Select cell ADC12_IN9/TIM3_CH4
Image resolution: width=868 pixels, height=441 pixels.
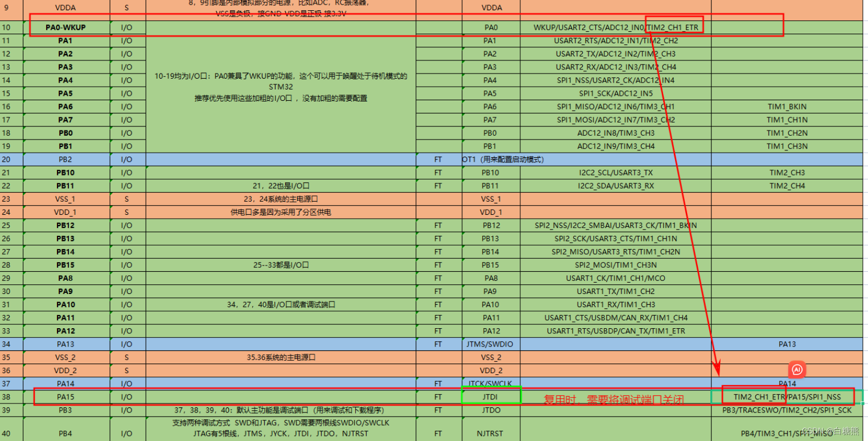tap(616, 146)
